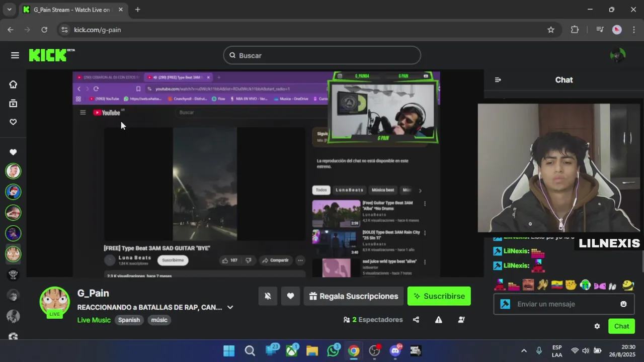Click filled heart icon in sidebar
This screenshot has width=644, height=362.
coord(13,152)
